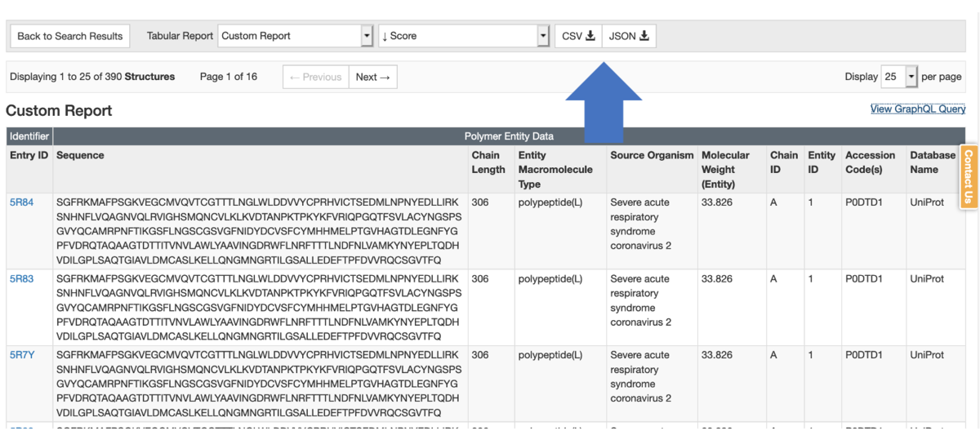Click the Source Organism column header

651,155
